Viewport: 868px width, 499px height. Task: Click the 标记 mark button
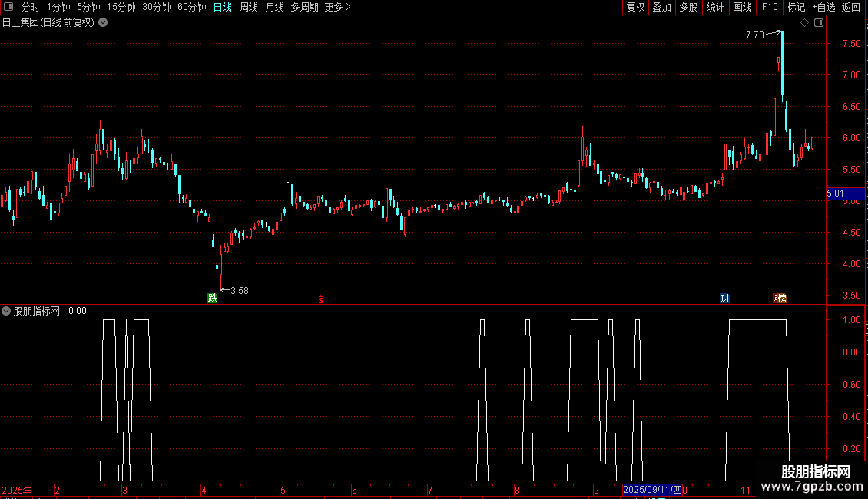796,7
